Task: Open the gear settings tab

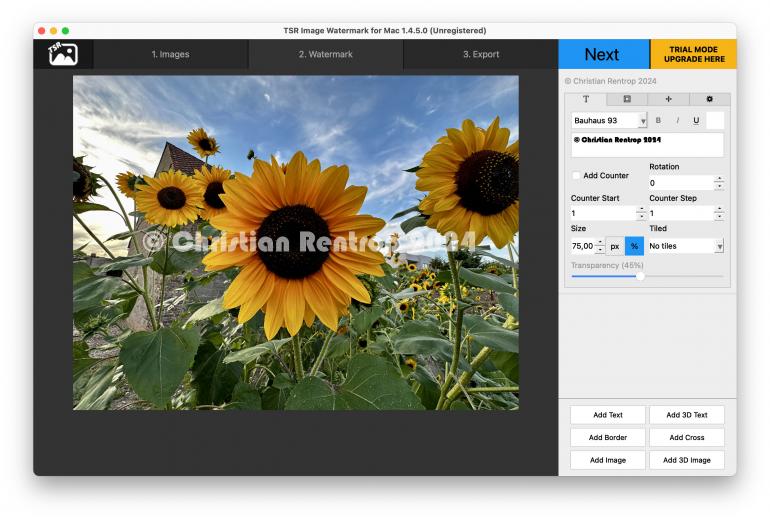Action: [710, 99]
